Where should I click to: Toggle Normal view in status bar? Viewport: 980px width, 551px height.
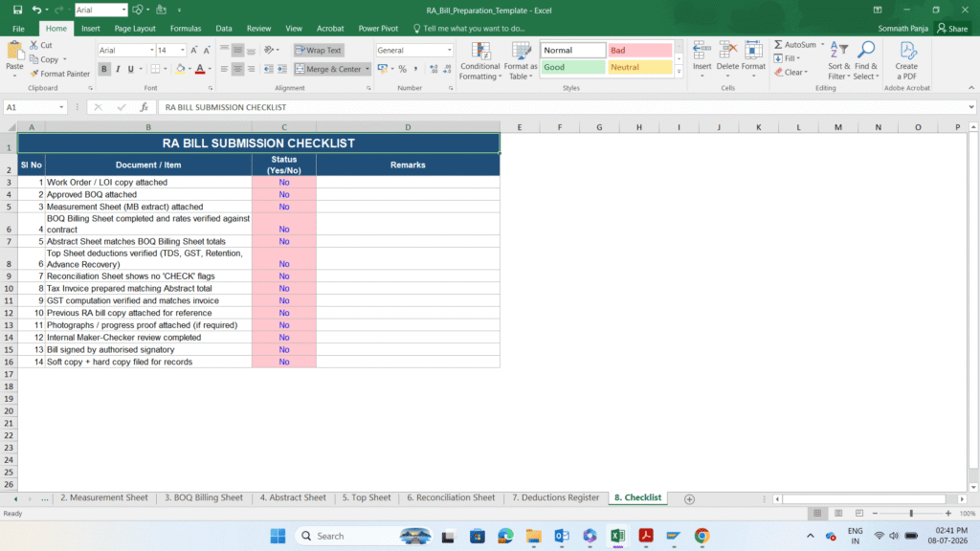[x=817, y=514]
